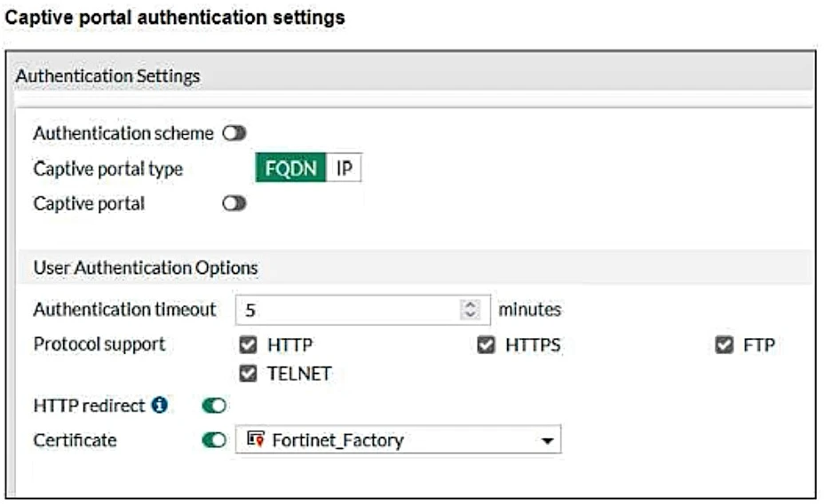Viewport: 824px width, 504px height.
Task: Decrease authentication timeout with down arrow
Action: [470, 316]
